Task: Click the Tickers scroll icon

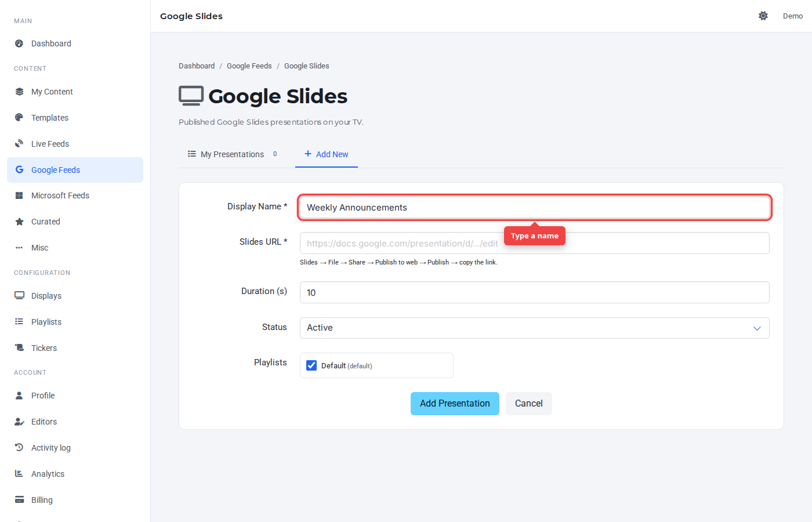Action: [x=19, y=348]
